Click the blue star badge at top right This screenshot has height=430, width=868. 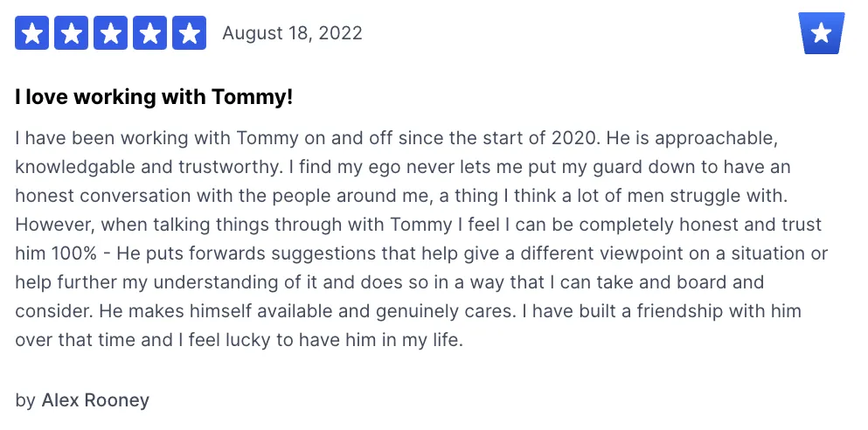pyautogui.click(x=822, y=33)
